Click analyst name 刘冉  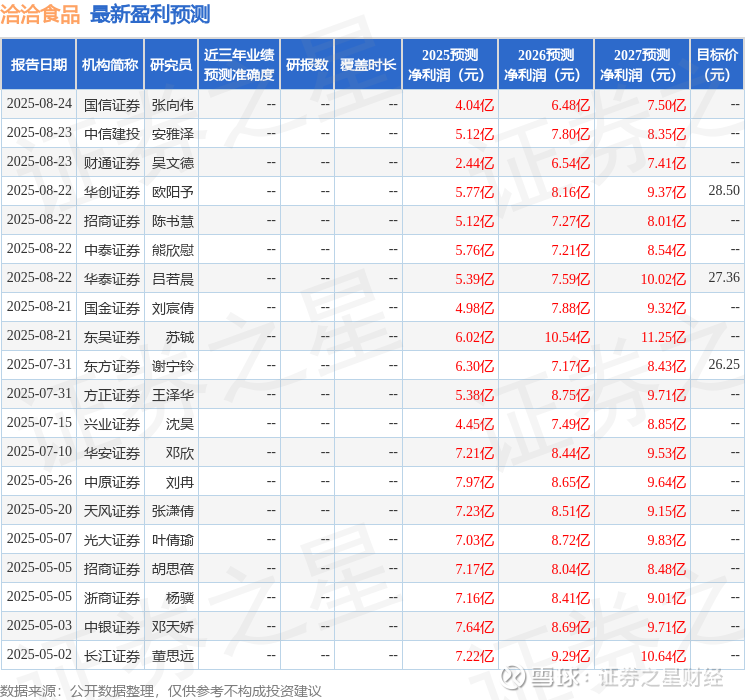tap(180, 482)
